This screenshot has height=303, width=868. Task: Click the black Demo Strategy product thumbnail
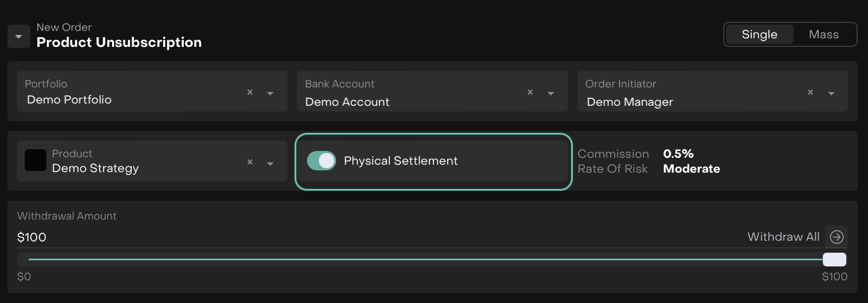[x=35, y=161]
